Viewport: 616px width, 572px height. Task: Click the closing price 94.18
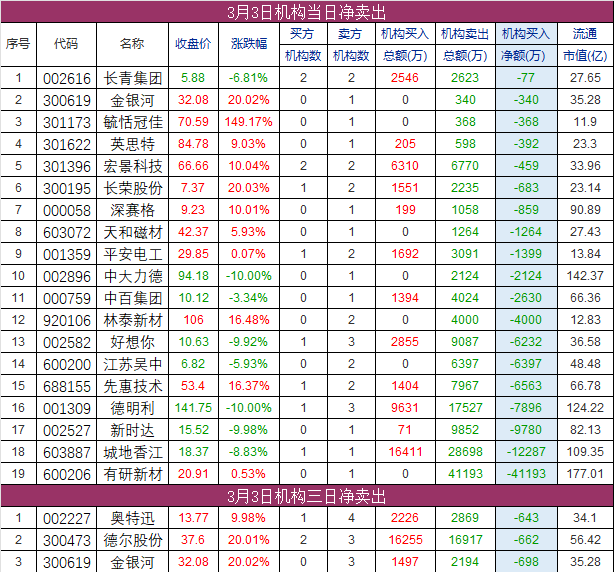coord(193,276)
